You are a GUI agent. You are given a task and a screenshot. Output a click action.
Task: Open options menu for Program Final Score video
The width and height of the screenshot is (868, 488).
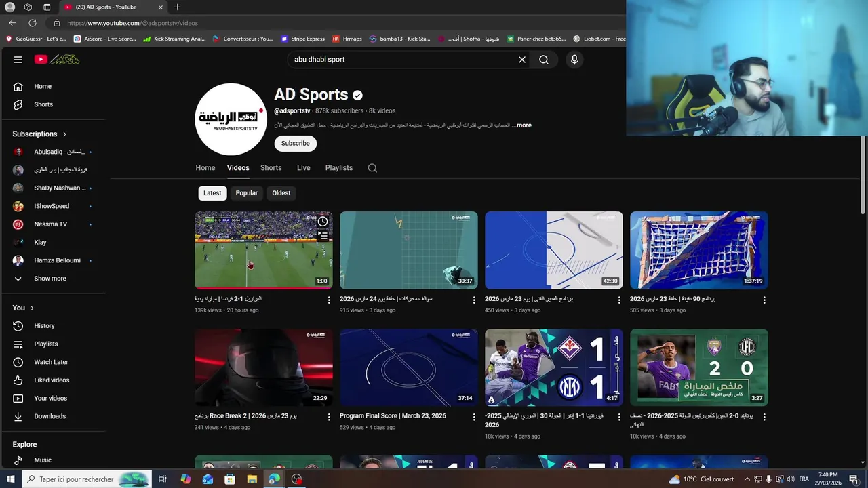474,417
